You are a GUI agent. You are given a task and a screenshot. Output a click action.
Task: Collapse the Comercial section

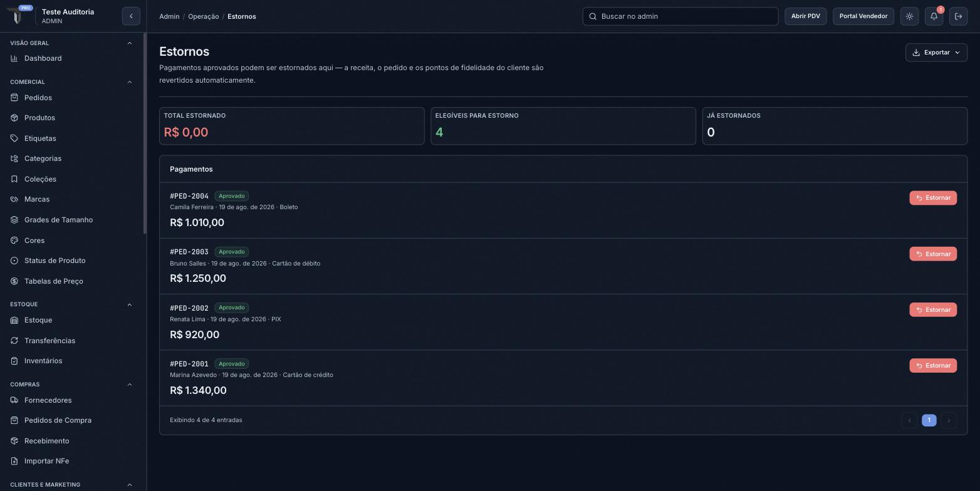[x=130, y=82]
